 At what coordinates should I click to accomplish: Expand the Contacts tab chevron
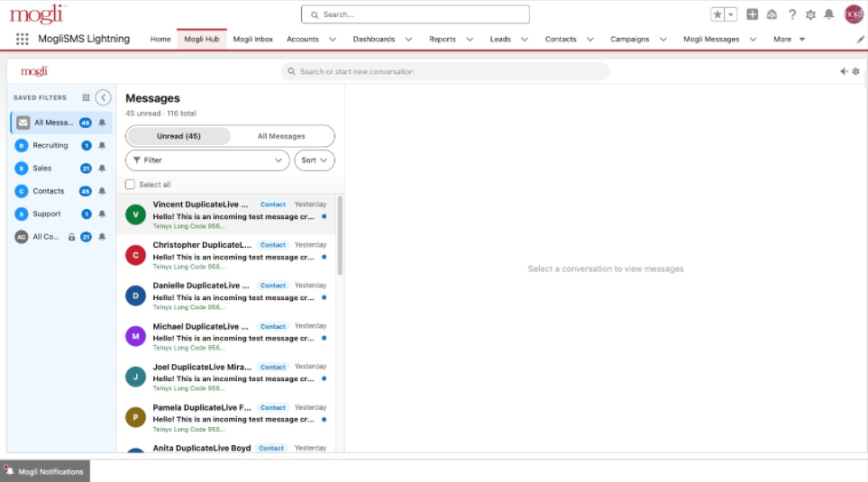590,40
